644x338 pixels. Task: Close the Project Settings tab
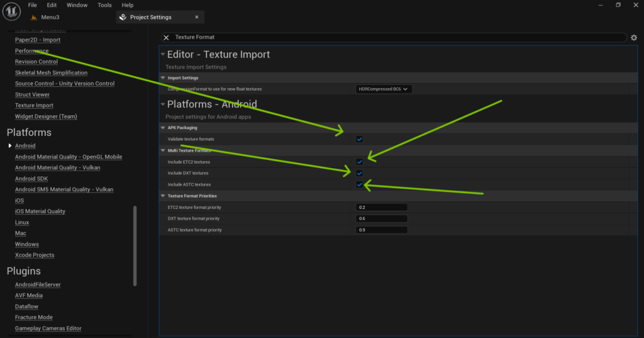[197, 17]
